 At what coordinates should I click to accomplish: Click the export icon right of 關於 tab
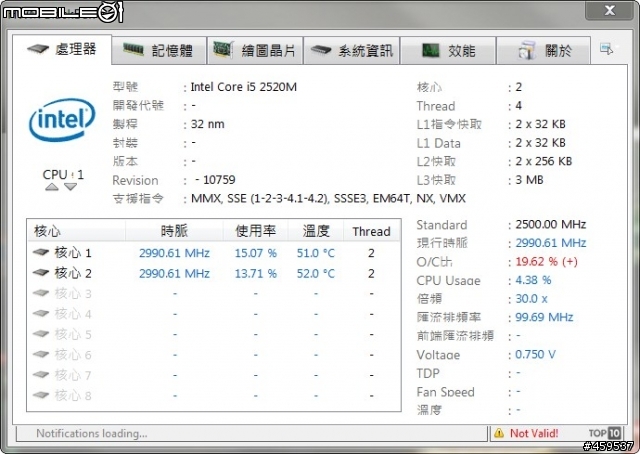pos(606,49)
